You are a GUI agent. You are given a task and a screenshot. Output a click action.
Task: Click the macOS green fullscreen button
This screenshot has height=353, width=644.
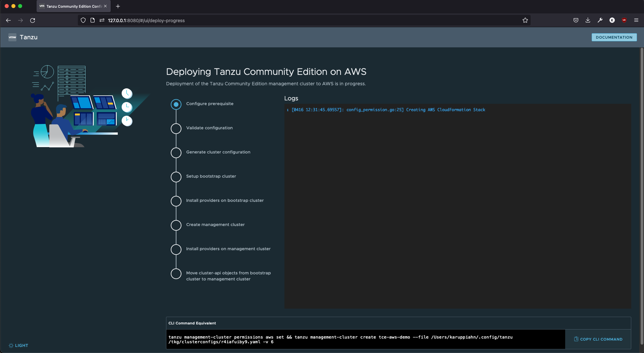(20, 6)
